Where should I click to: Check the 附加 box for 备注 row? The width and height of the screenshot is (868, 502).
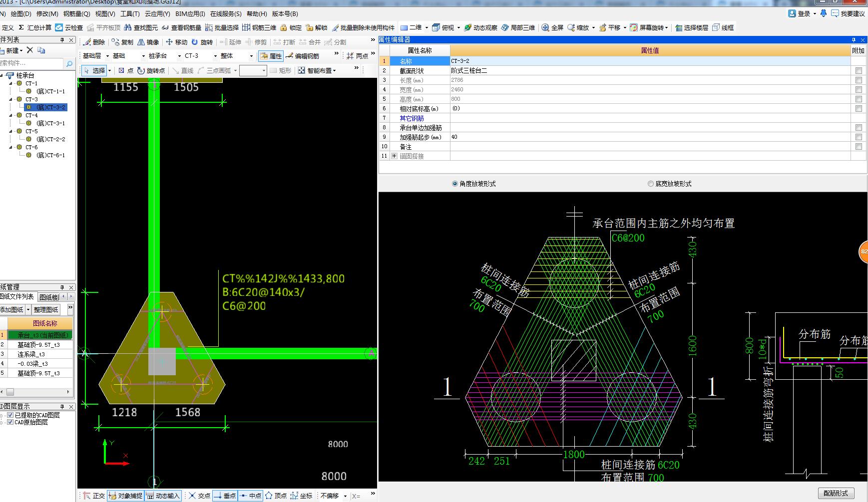click(859, 147)
